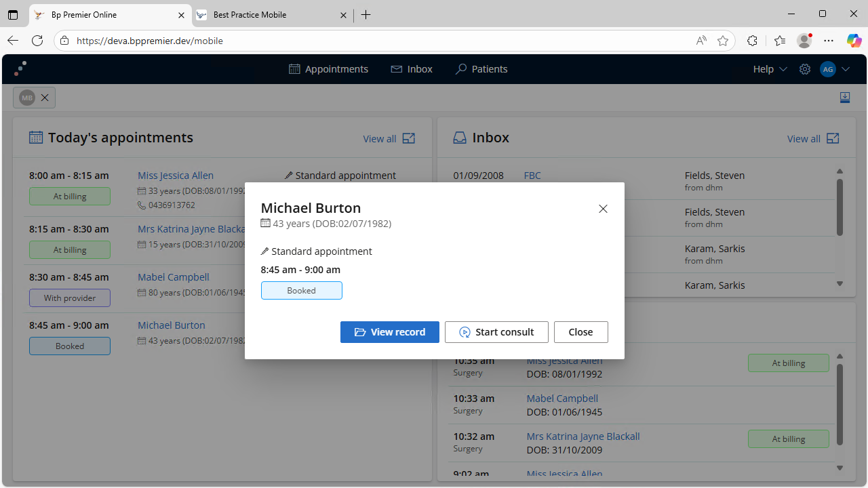This screenshot has width=868, height=488.
Task: Remove the MB patient chip
Action: (x=45, y=98)
